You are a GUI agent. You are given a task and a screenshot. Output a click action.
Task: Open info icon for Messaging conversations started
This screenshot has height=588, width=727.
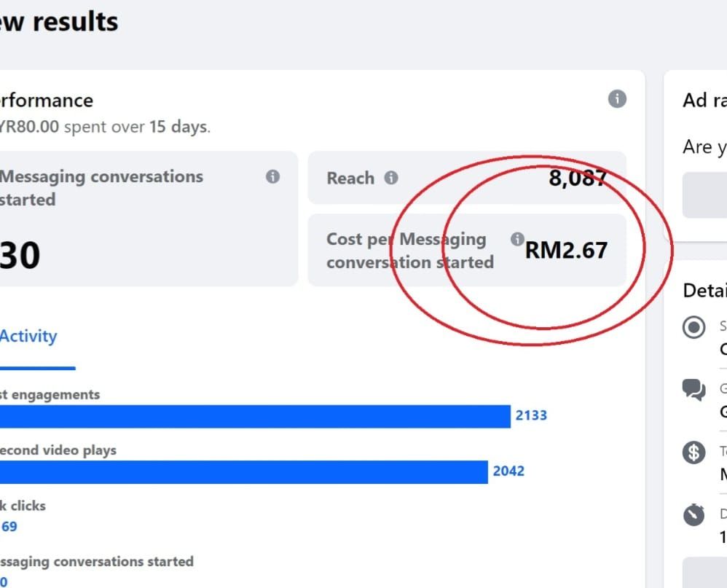click(272, 176)
